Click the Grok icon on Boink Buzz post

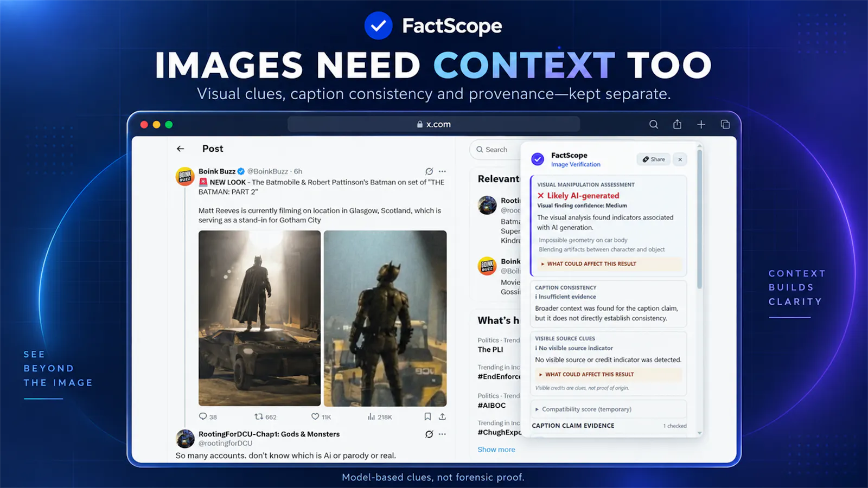click(x=429, y=171)
